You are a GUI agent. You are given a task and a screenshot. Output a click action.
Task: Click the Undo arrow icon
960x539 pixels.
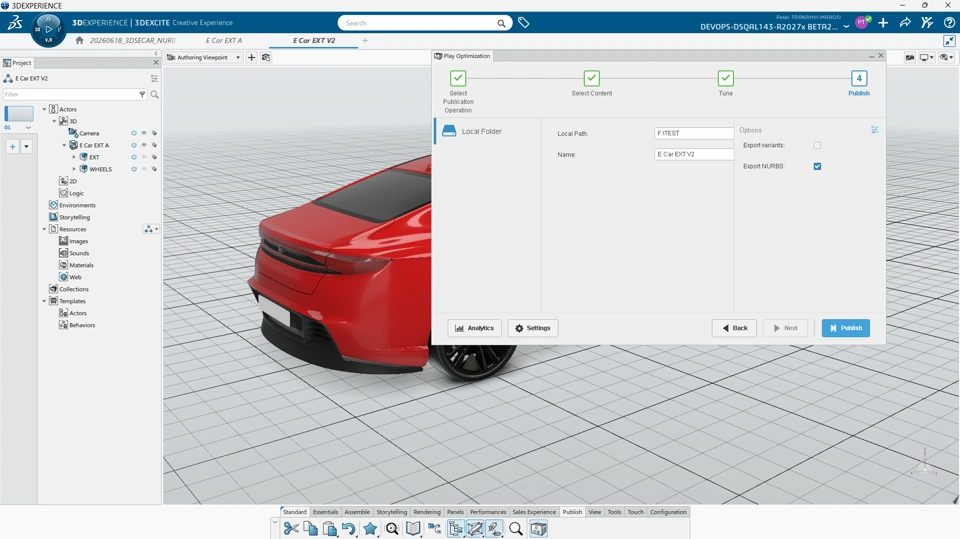pyautogui.click(x=349, y=529)
